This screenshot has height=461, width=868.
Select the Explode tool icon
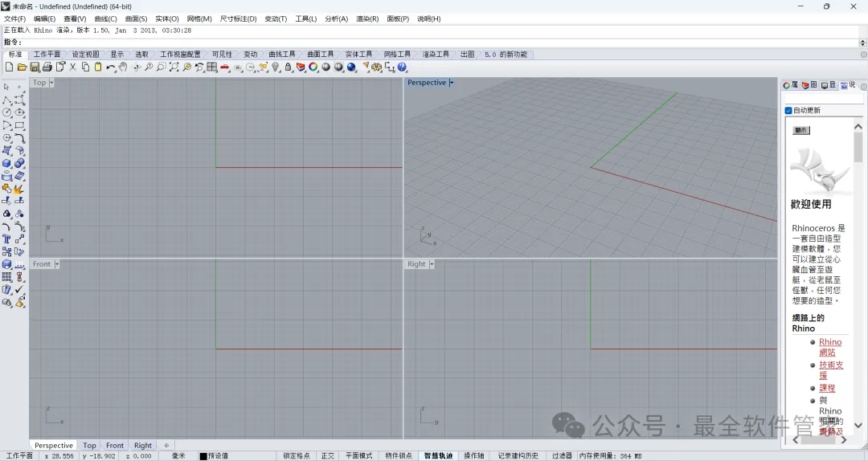pos(19,189)
